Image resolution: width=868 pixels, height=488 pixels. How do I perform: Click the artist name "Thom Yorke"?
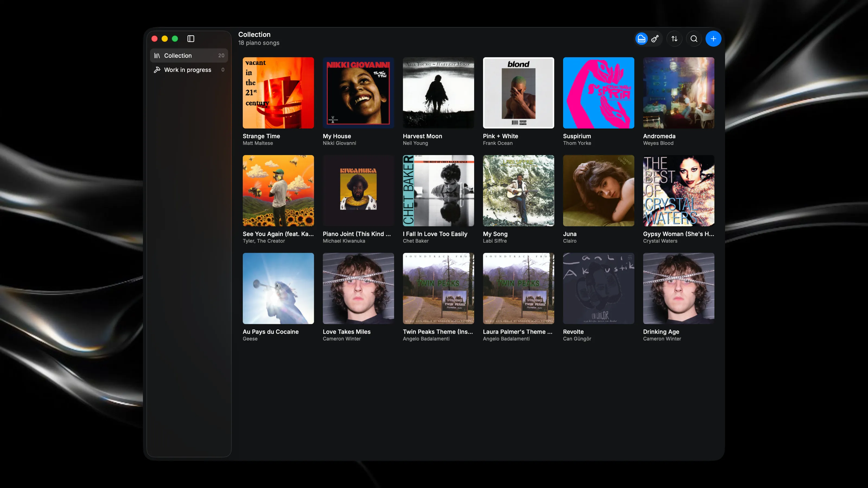coord(577,143)
